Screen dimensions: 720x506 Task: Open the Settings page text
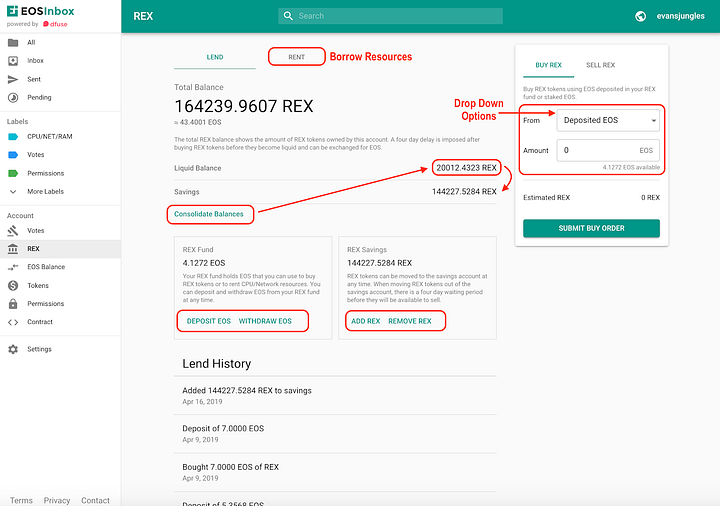39,349
